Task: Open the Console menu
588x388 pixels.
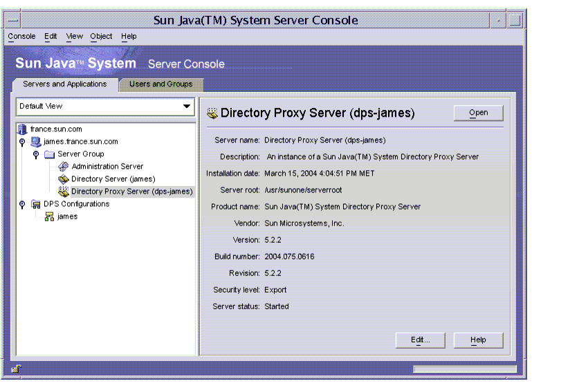Action: (x=21, y=37)
